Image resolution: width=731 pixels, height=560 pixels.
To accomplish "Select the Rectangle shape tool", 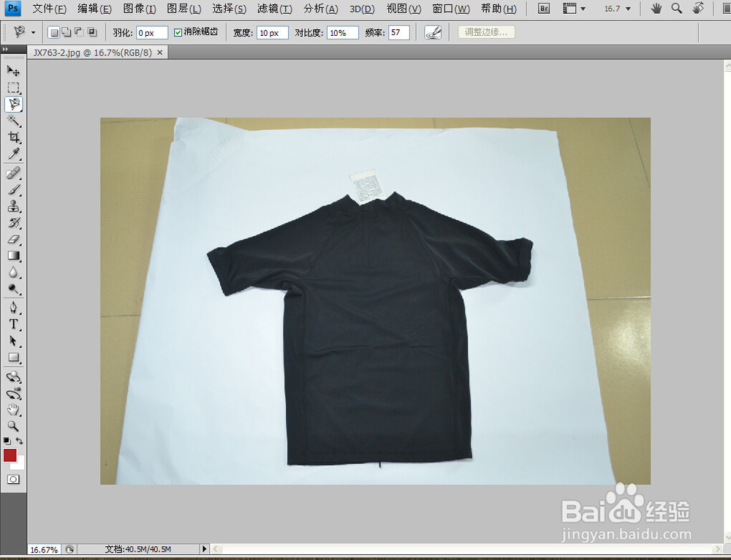I will point(13,357).
